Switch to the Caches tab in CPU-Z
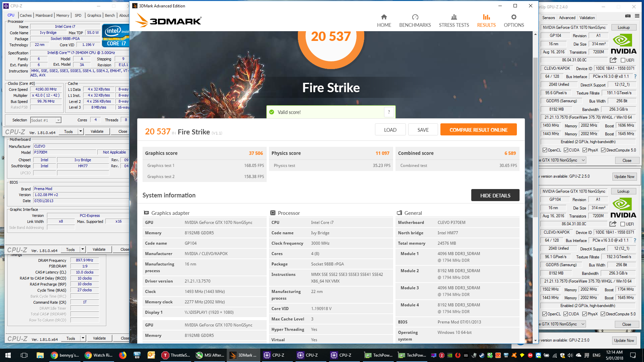This screenshot has height=362, width=644. click(x=25, y=15)
